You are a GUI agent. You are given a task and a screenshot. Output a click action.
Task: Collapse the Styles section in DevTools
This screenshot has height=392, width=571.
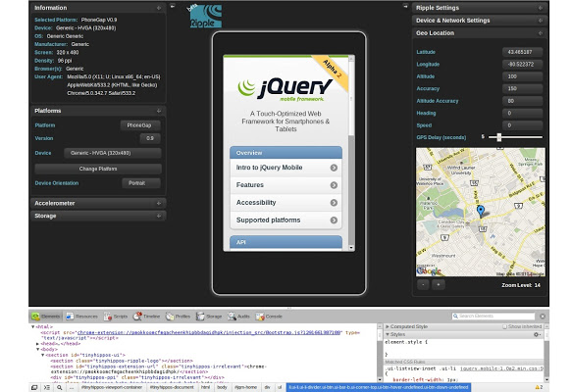click(388, 334)
